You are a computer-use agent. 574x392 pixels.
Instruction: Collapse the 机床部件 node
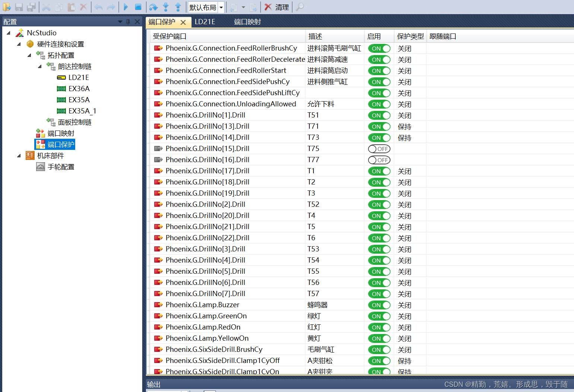[19, 155]
